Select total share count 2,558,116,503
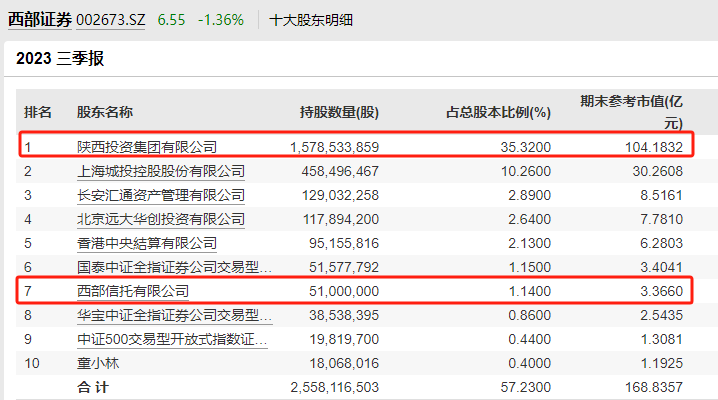 (334, 387)
